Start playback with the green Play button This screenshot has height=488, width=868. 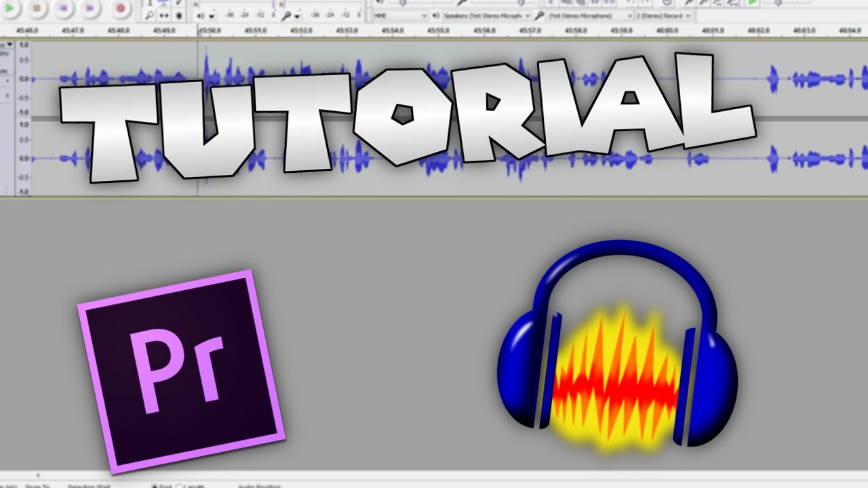coord(12,7)
